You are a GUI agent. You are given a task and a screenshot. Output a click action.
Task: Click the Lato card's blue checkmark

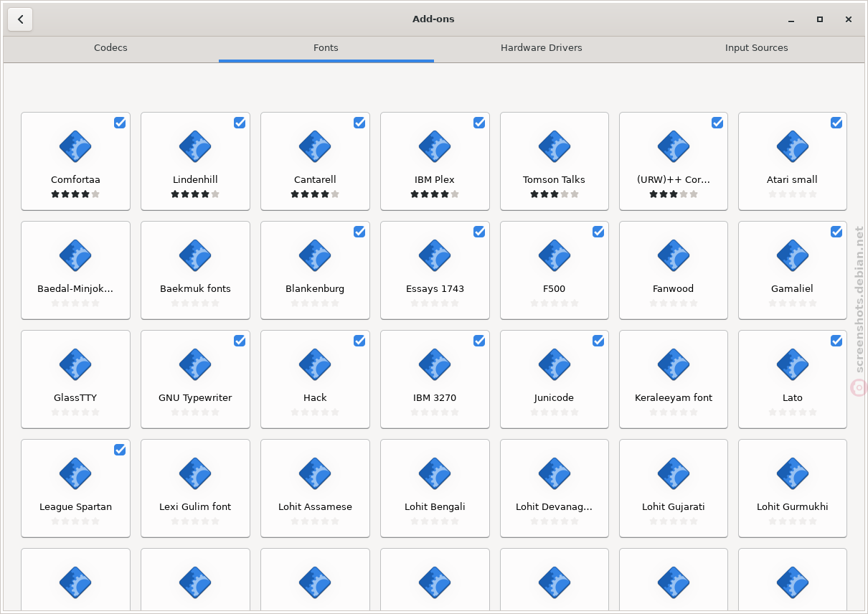[x=836, y=341]
